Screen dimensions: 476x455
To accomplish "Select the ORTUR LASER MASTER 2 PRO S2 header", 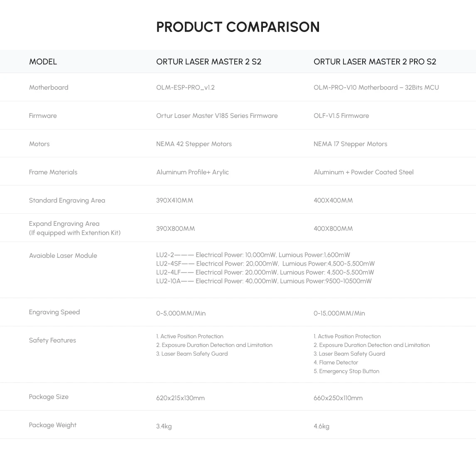I will pyautogui.click(x=375, y=61).
